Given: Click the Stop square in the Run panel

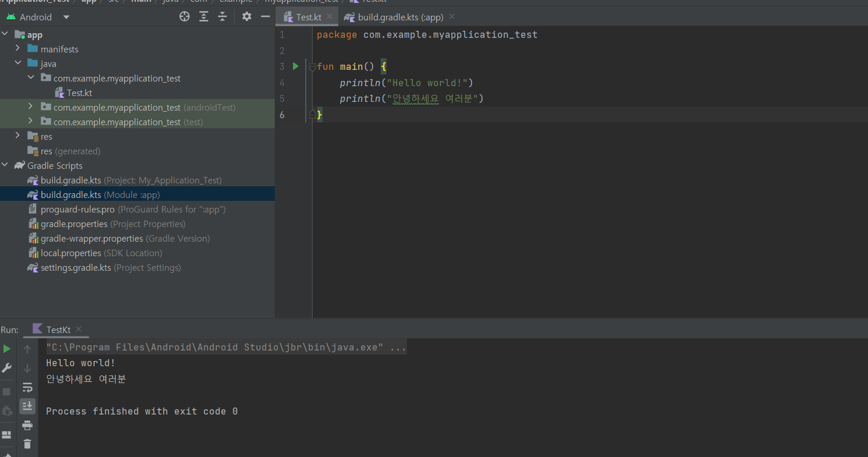Looking at the screenshot, I should point(7,392).
